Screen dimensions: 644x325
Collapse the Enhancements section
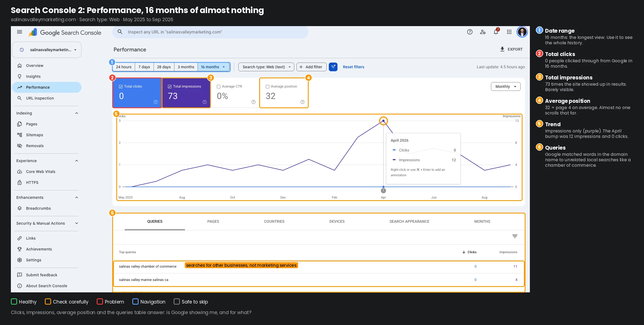click(77, 197)
